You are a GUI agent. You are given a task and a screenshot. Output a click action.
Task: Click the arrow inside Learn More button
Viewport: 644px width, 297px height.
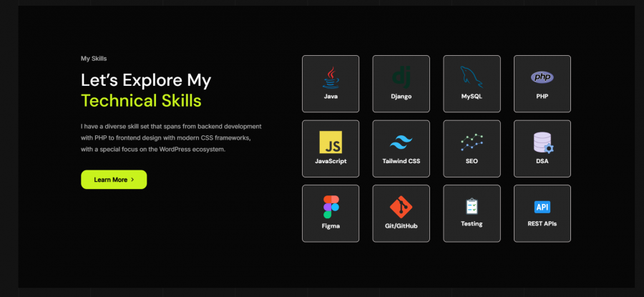pyautogui.click(x=132, y=180)
